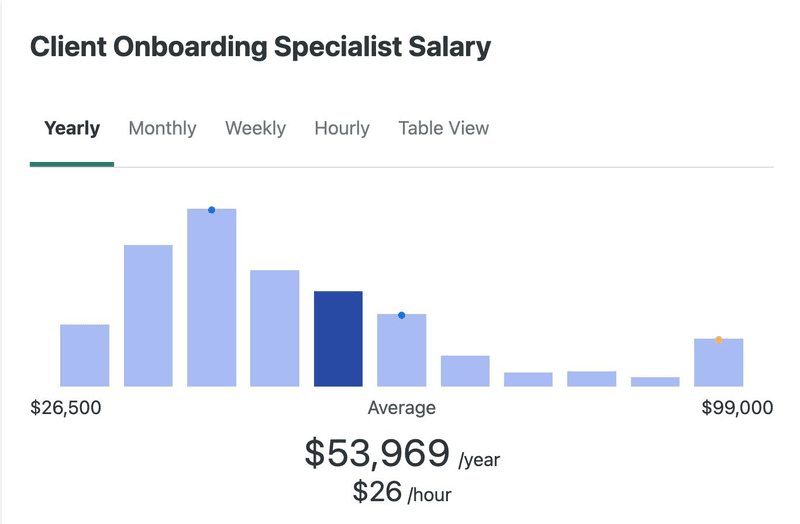The height and width of the screenshot is (524, 800).
Task: Click the shortest histogram bar
Action: 655,381
